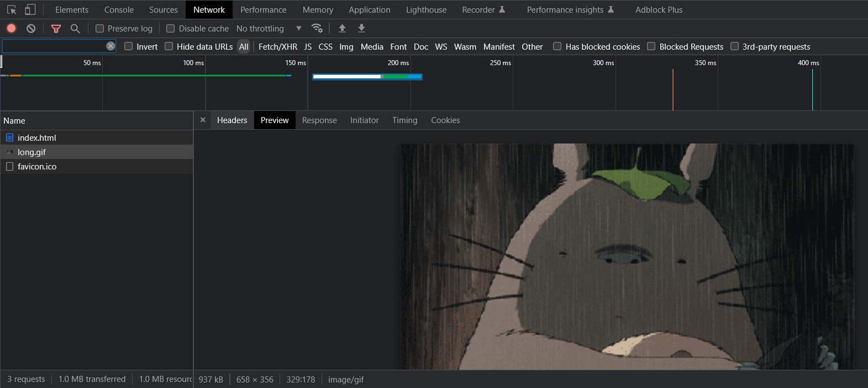
Task: Open the Adblock Plus panel tab
Action: [x=659, y=9]
